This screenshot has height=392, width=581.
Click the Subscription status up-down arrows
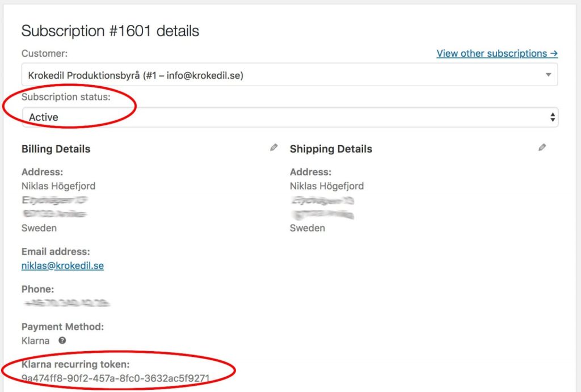(553, 117)
